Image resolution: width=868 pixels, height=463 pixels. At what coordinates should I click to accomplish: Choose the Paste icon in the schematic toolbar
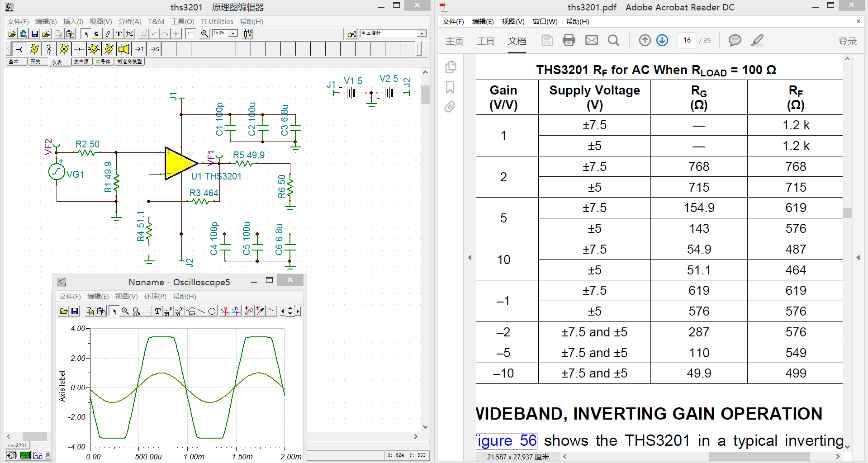[70, 34]
